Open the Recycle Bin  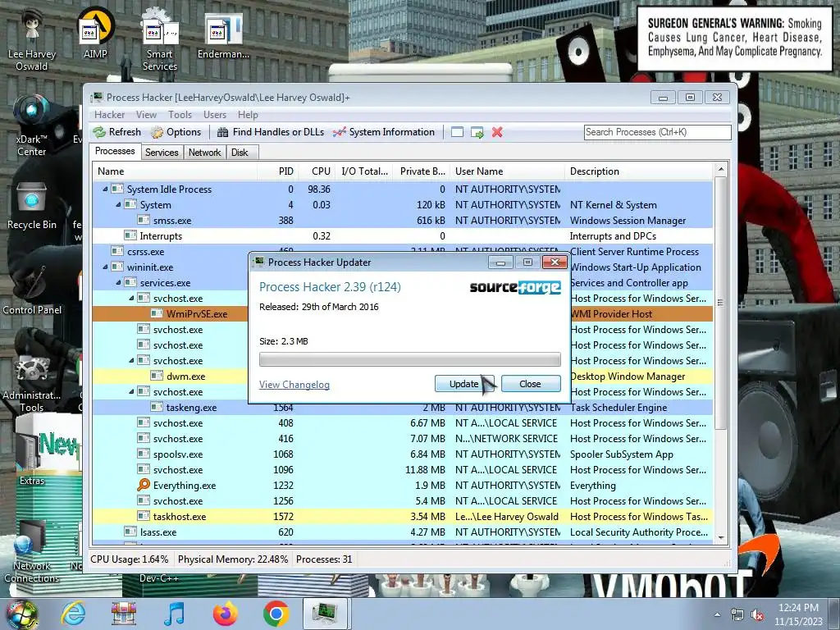[32, 206]
